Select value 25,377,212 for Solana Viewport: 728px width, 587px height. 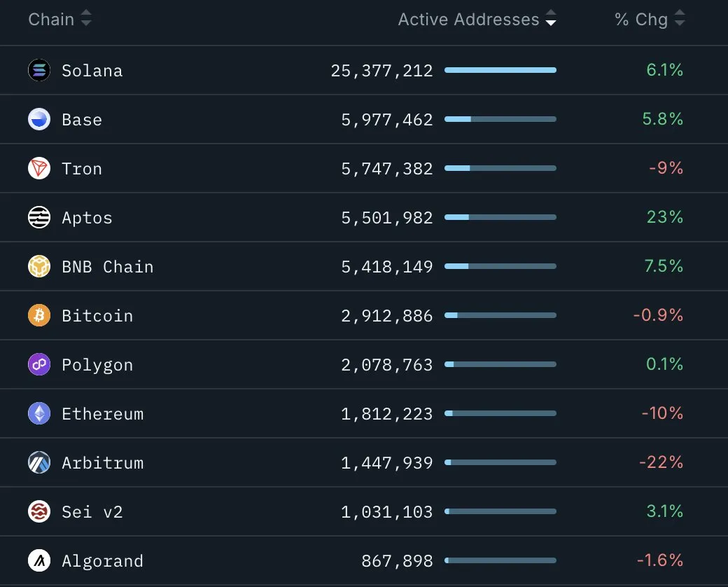[381, 71]
